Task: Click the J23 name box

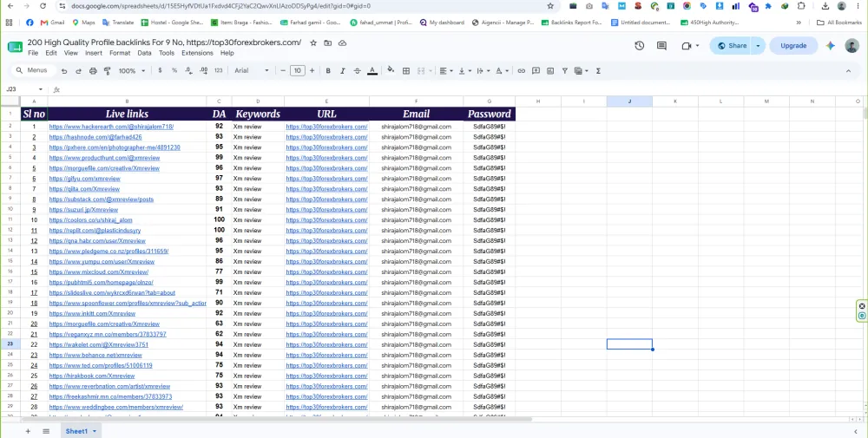Action: pyautogui.click(x=24, y=89)
